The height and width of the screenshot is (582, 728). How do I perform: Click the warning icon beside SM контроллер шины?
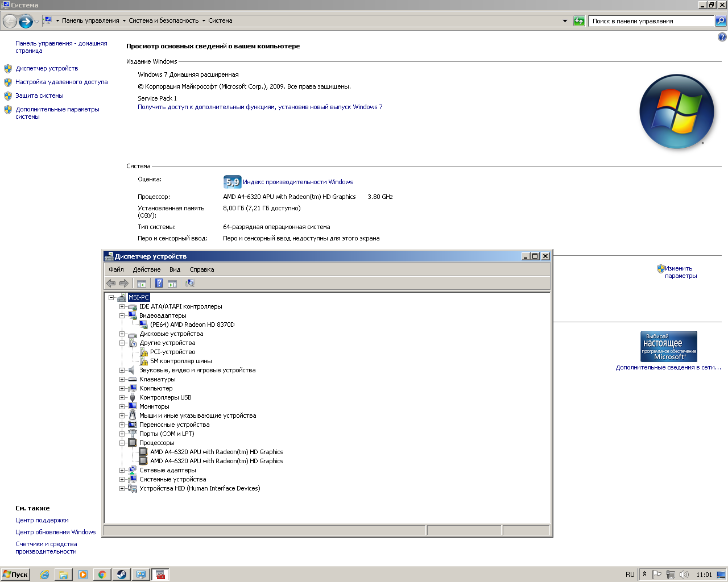(x=144, y=361)
